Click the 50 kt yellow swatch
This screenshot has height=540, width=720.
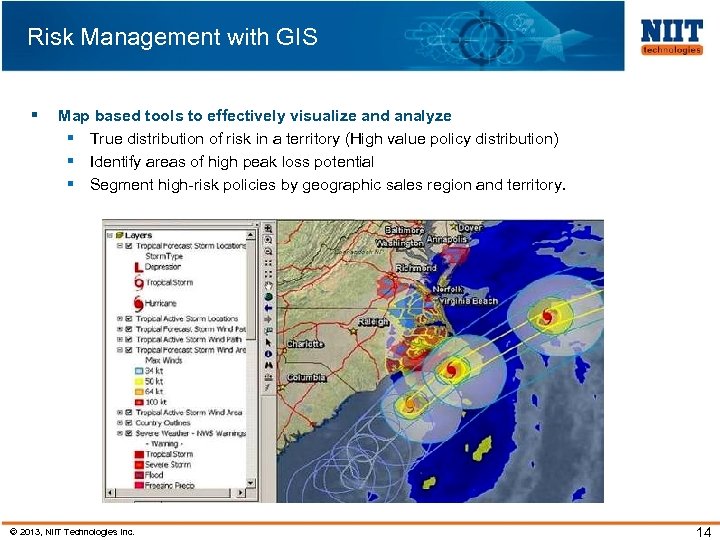[139, 382]
